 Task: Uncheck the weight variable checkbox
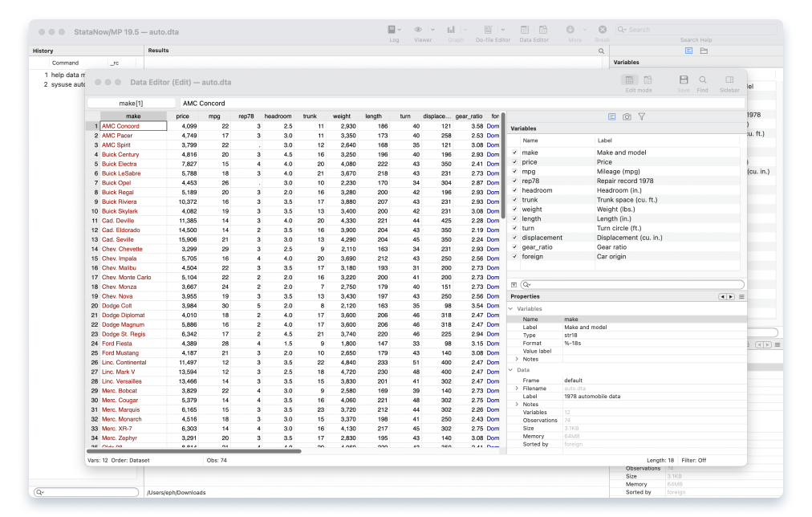515,210
